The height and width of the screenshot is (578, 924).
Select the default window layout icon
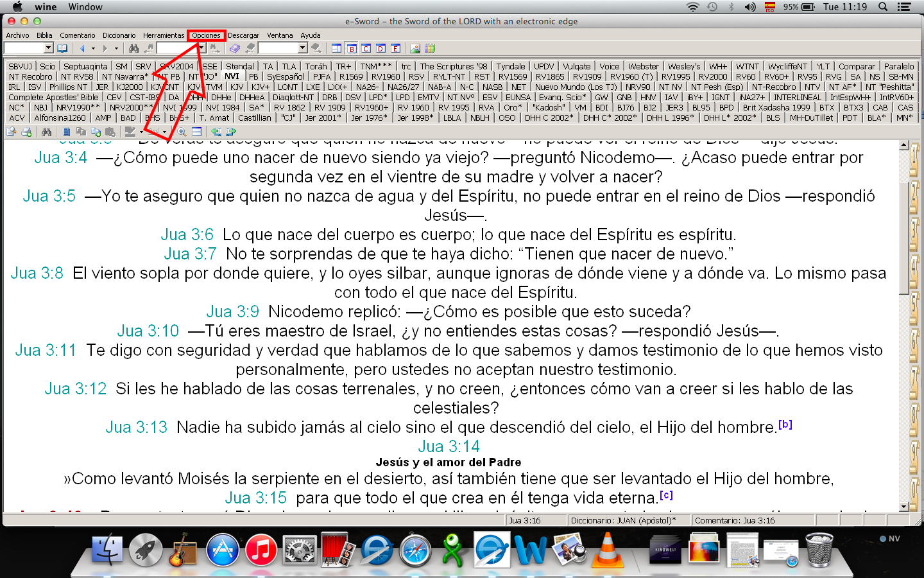click(x=336, y=48)
